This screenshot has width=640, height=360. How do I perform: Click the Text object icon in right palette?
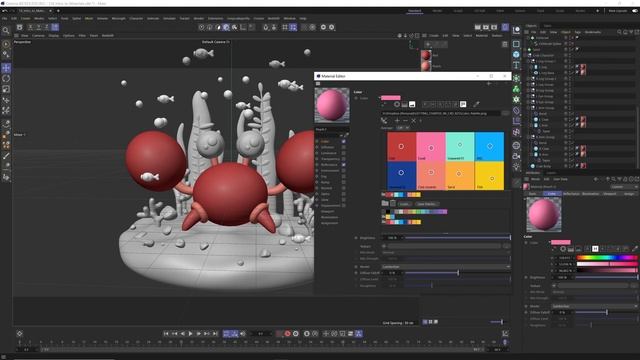[x=516, y=65]
